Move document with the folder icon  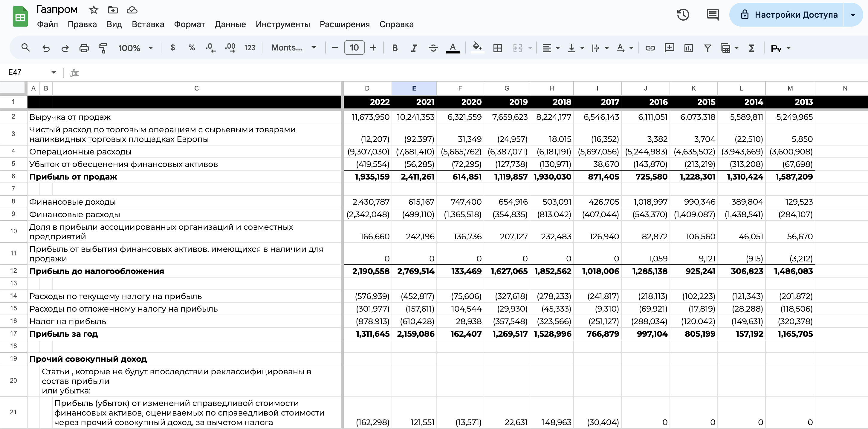[113, 10]
